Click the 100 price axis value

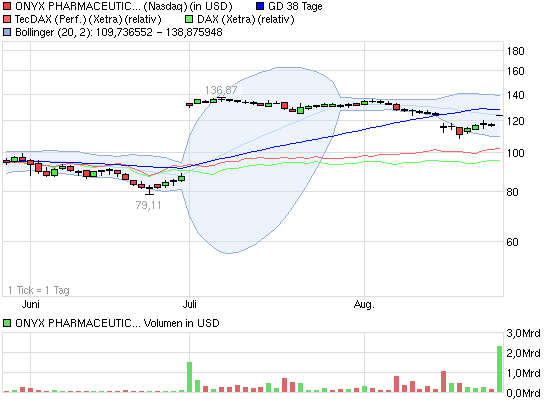(x=515, y=153)
